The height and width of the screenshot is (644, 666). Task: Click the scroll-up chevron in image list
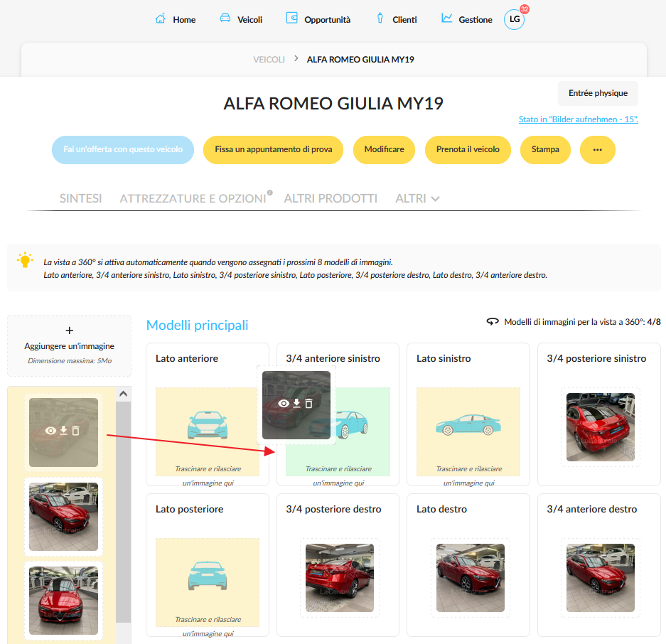(x=123, y=394)
